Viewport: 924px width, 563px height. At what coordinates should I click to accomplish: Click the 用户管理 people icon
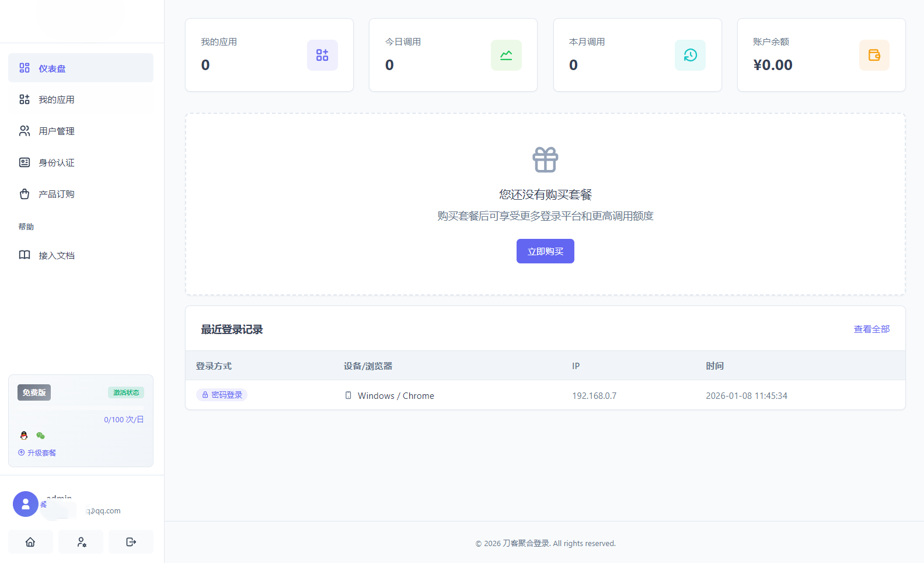tap(25, 131)
